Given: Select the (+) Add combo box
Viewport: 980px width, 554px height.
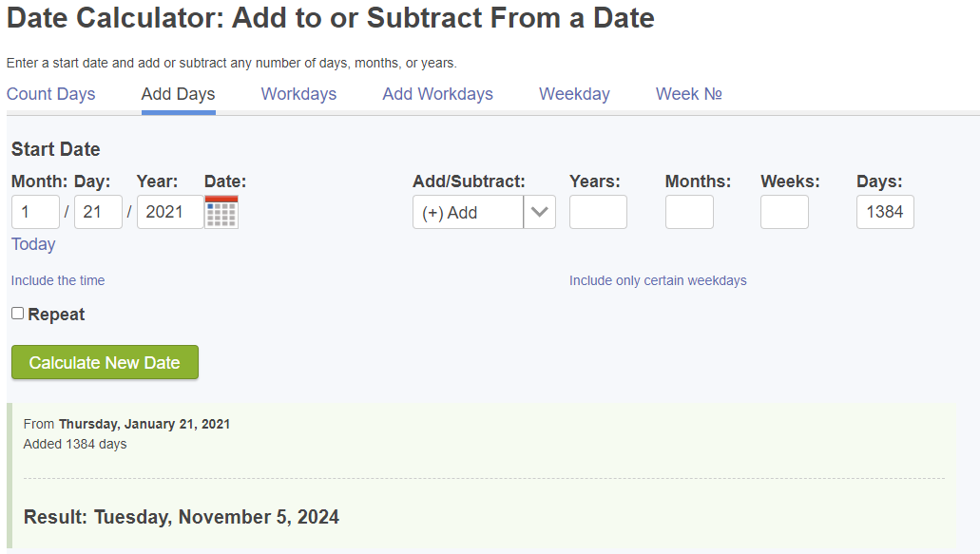Looking at the screenshot, I should pos(484,212).
